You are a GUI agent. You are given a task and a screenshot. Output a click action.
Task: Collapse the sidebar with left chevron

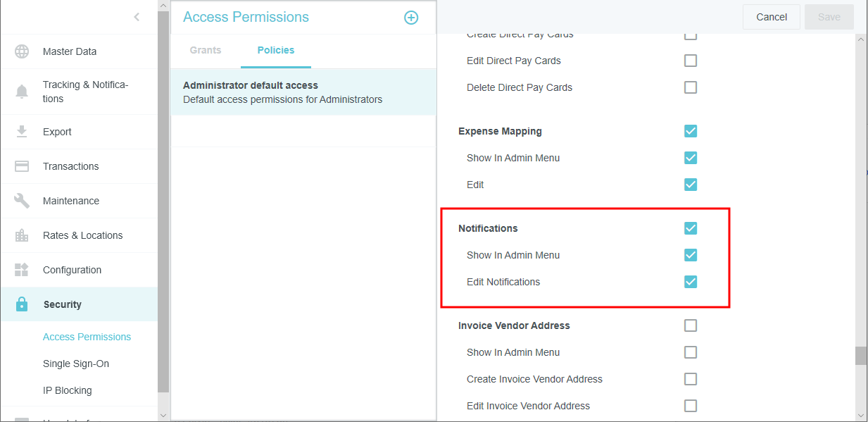tap(137, 17)
